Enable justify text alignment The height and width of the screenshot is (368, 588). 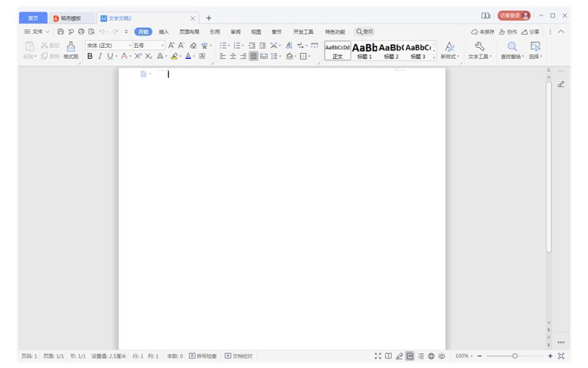click(x=254, y=57)
